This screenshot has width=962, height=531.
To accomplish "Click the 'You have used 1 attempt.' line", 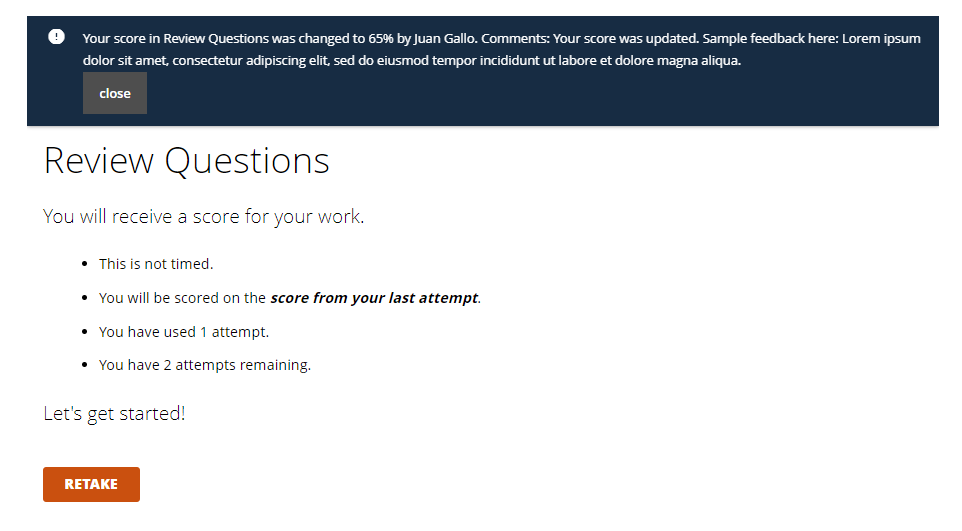I will point(184,332).
